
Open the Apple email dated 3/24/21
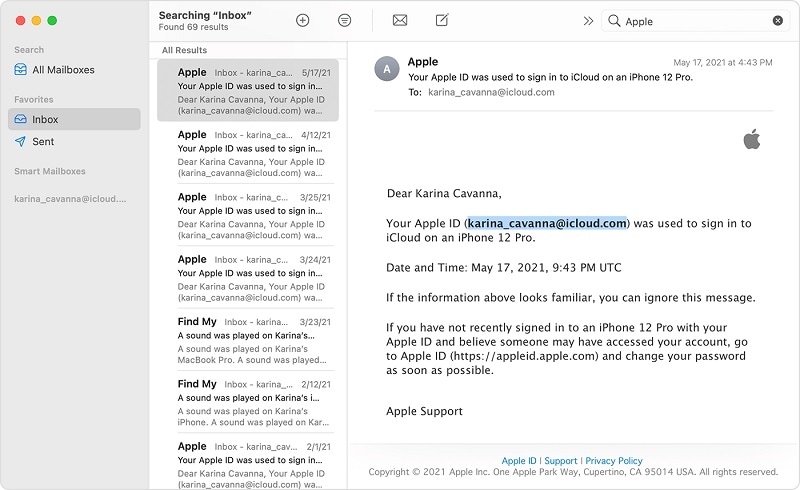[247, 278]
